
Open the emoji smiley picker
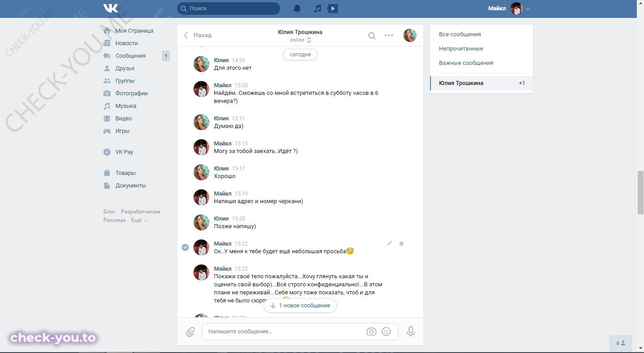coord(386,332)
